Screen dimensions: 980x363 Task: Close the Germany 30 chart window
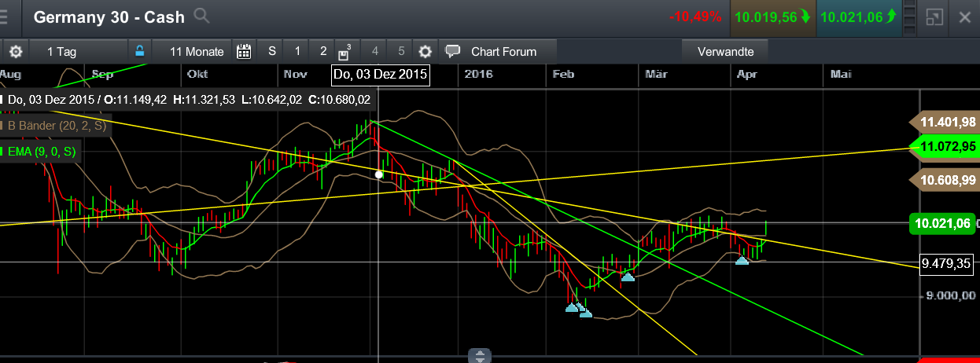point(965,16)
